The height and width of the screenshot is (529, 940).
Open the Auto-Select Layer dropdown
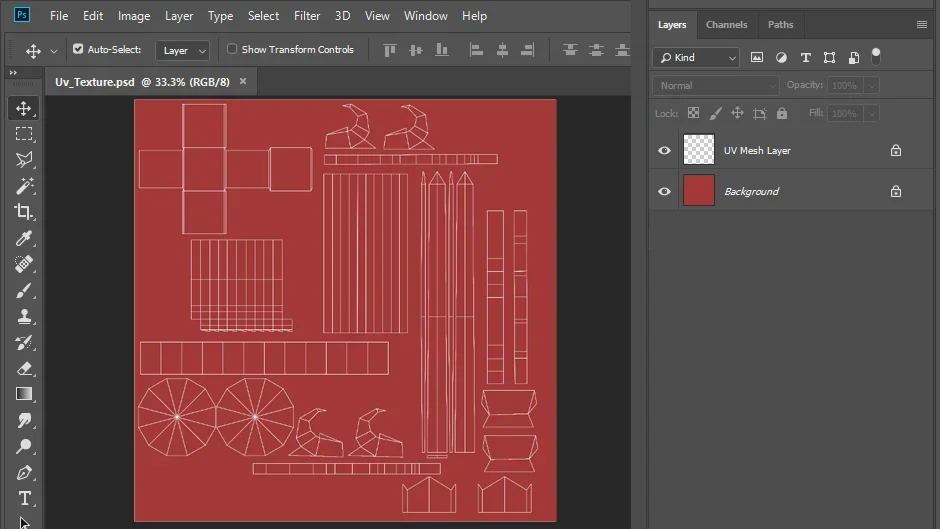point(183,50)
